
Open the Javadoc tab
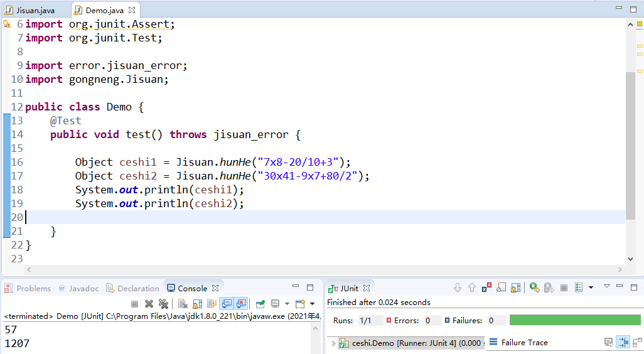click(x=79, y=288)
